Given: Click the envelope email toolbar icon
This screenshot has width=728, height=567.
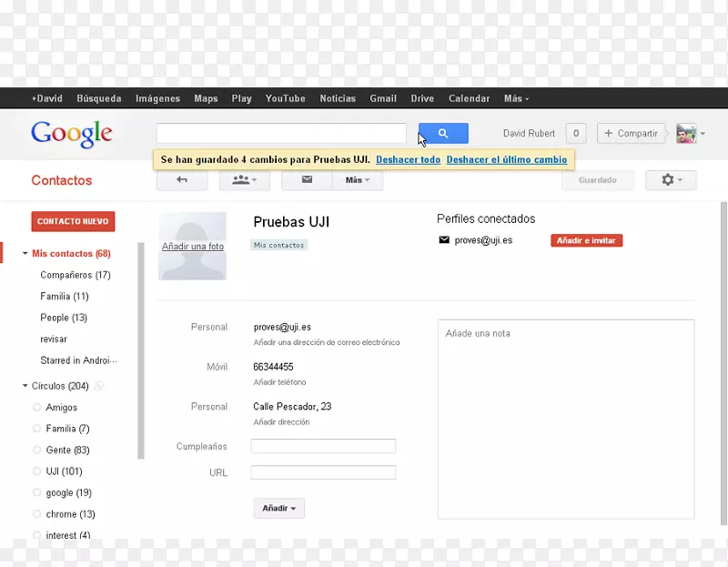Looking at the screenshot, I should tap(307, 179).
